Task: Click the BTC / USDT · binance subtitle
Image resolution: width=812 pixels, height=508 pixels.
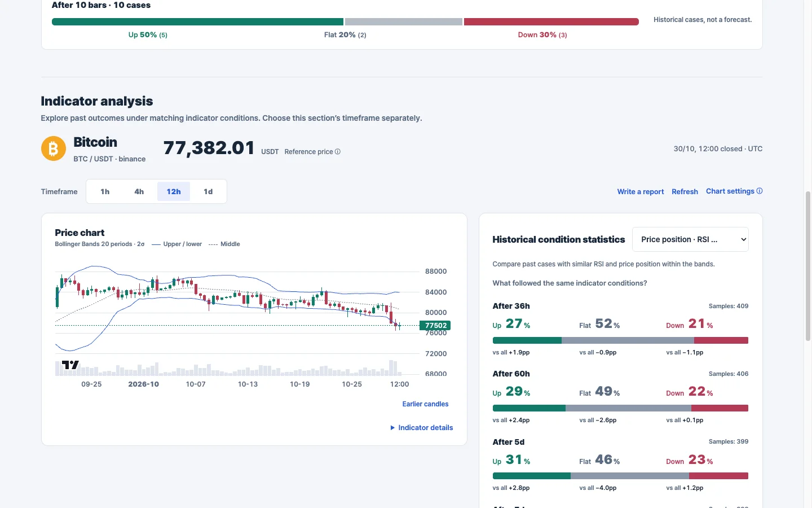Action: click(x=109, y=159)
